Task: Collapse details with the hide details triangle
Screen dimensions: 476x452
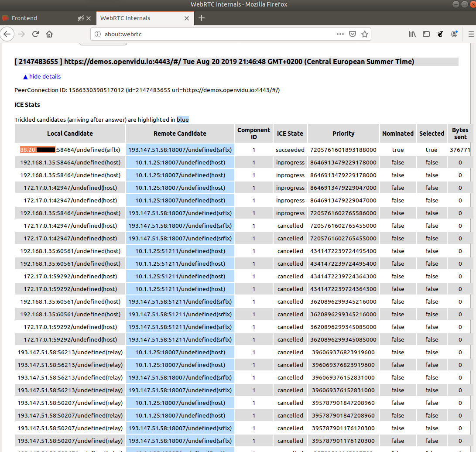Action: point(26,76)
